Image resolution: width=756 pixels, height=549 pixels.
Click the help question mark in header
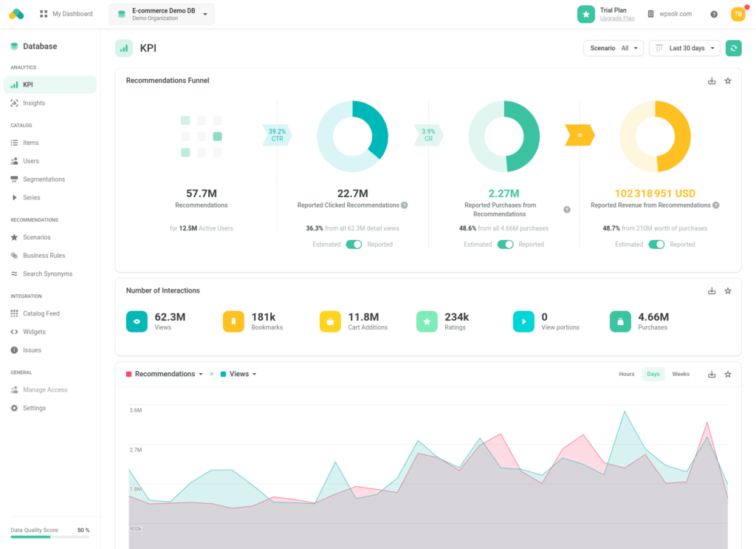714,15
